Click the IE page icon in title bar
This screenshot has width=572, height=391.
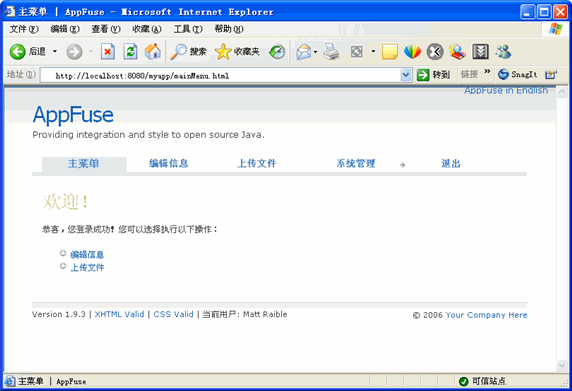click(x=10, y=12)
